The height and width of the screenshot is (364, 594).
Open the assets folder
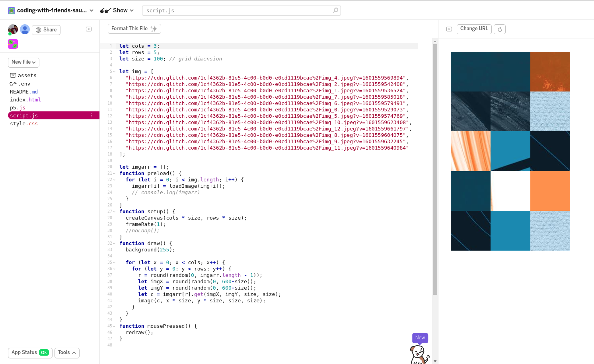coord(23,75)
